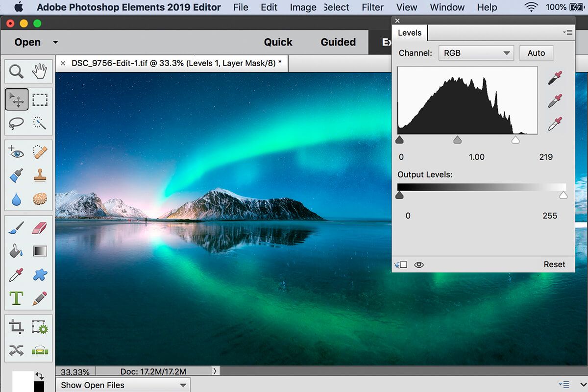Click the midtone gamma slider handle
This screenshot has width=588, height=392.
pyautogui.click(x=457, y=140)
